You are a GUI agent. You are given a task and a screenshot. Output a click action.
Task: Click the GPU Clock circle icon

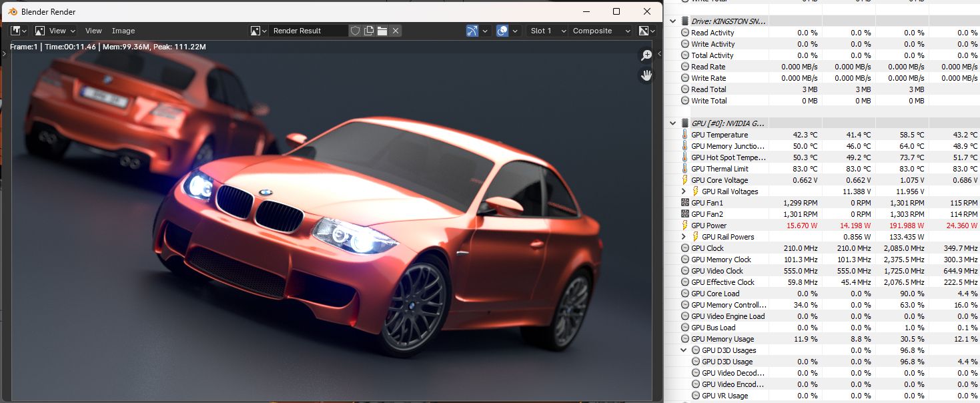[685, 248]
